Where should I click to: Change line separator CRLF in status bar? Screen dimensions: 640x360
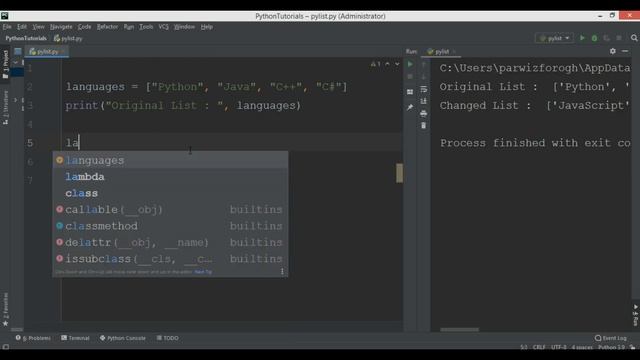pos(539,347)
